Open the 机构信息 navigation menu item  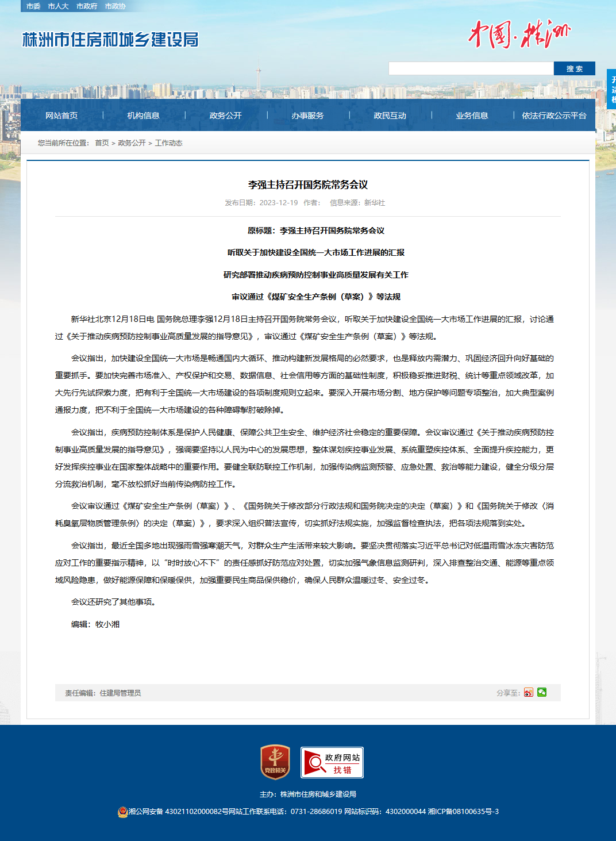point(144,116)
